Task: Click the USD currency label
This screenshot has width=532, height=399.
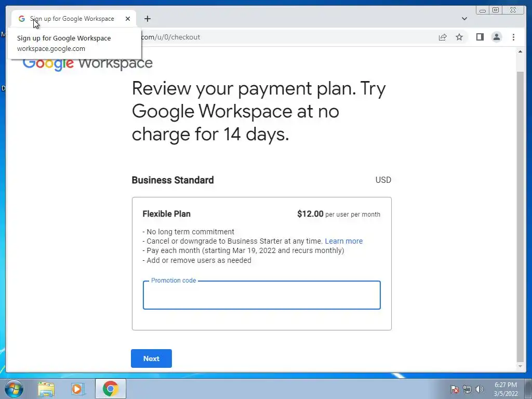Action: pos(383,180)
